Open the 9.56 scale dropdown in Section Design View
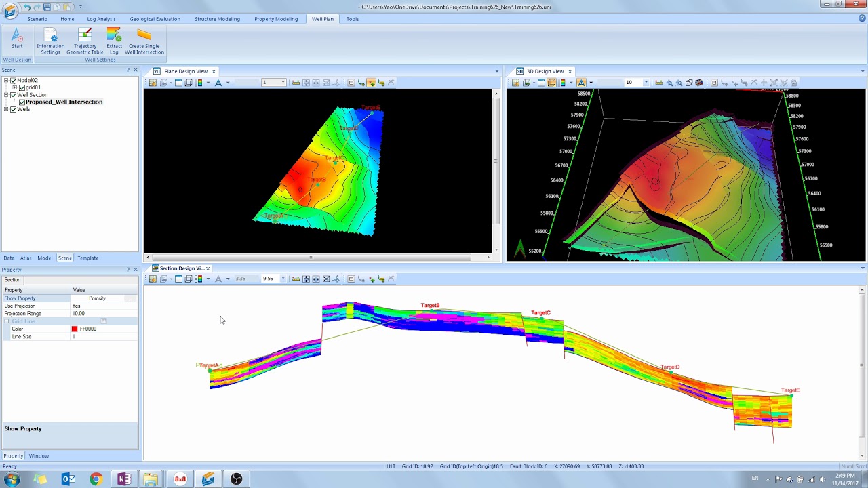This screenshot has height=488, width=868. tap(283, 279)
